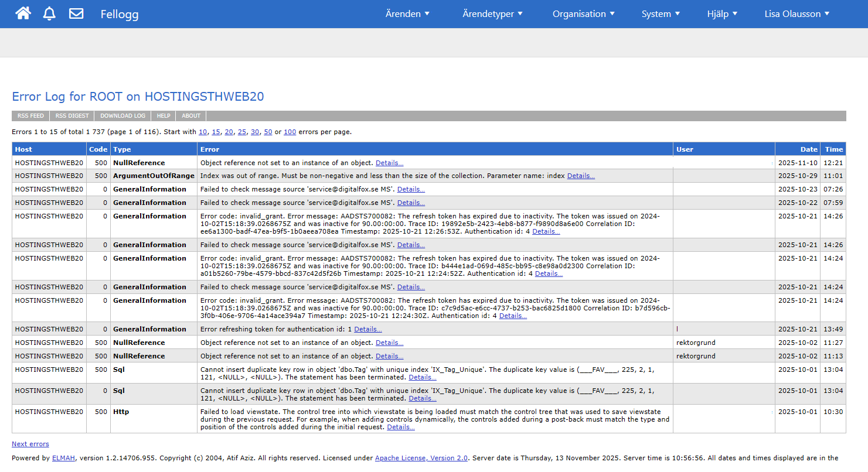Screen dimensions: 868x472
Task: Expand the Ärenden dropdown menu
Action: point(407,14)
